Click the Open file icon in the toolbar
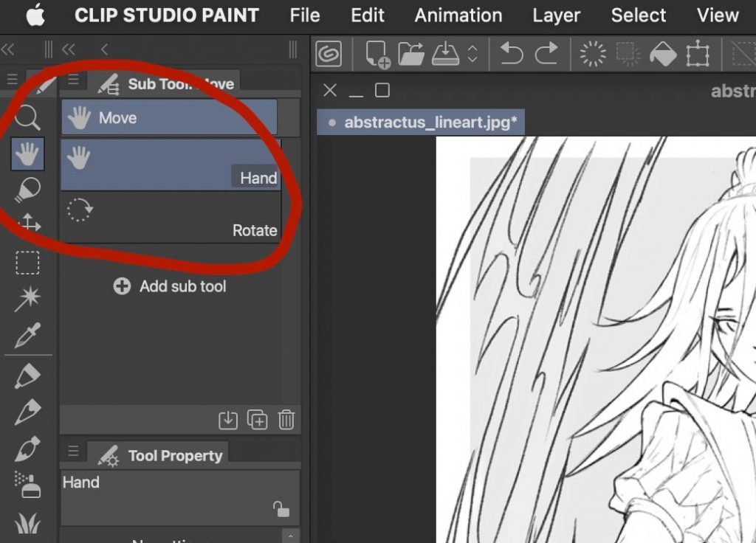 tap(411, 53)
